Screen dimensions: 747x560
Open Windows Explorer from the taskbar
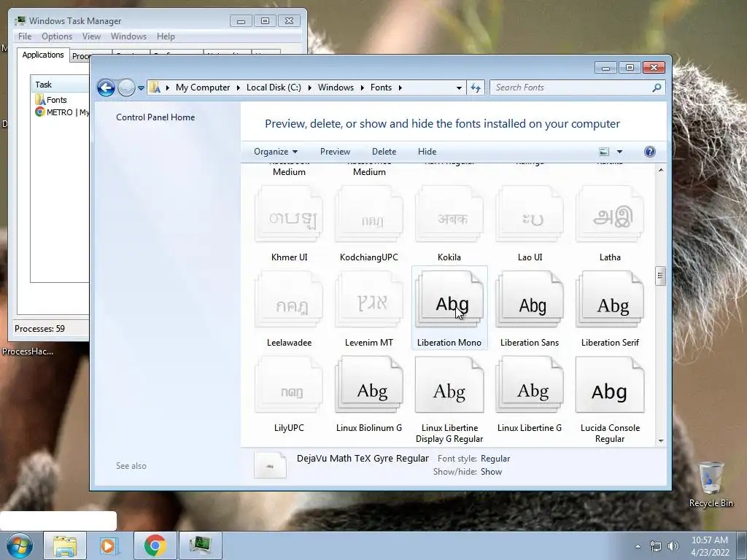click(65, 545)
